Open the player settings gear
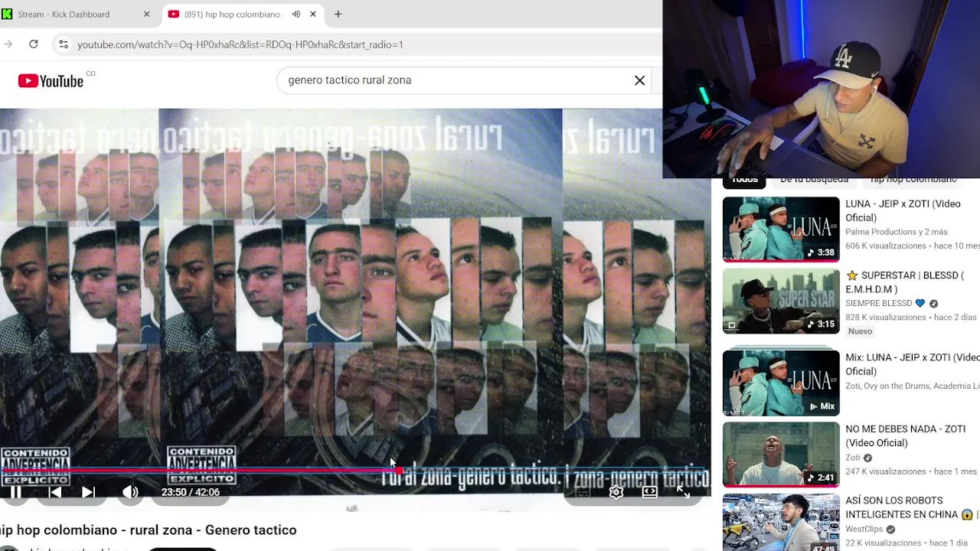Viewport: 980px width, 551px height. coord(616,492)
